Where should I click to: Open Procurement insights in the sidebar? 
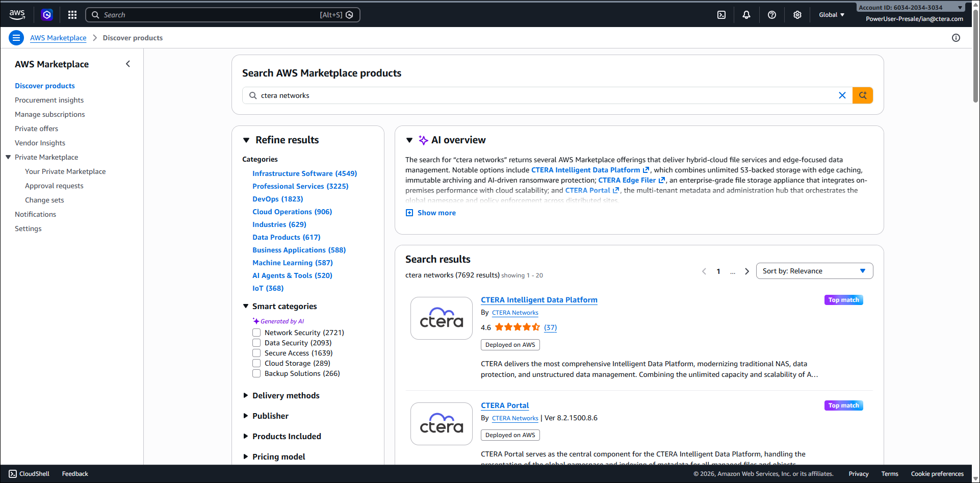click(x=49, y=100)
